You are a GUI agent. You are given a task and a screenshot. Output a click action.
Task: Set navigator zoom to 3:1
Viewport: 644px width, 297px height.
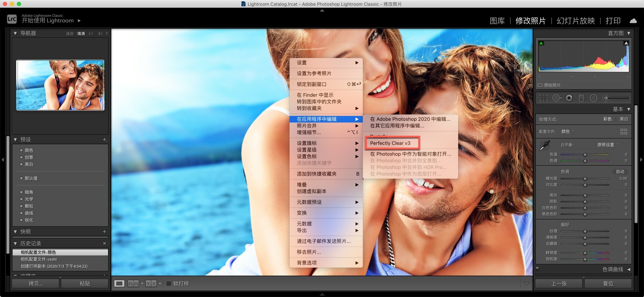(x=100, y=34)
